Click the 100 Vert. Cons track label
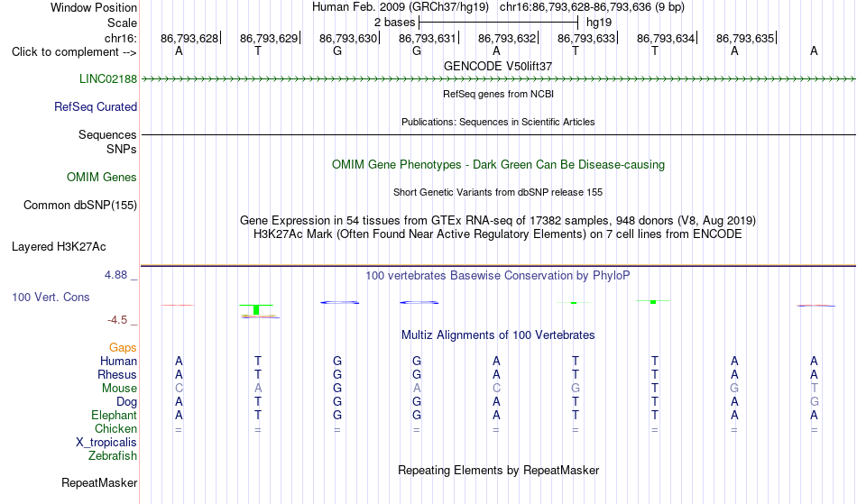This screenshot has width=857, height=504. tap(51, 297)
